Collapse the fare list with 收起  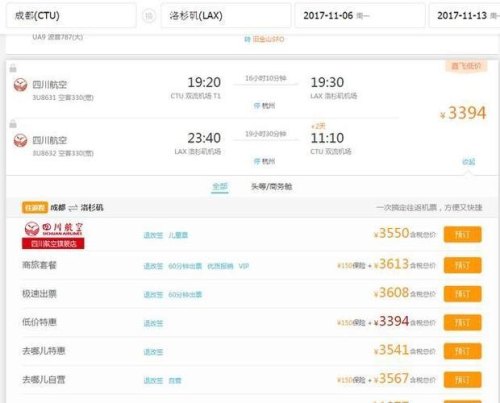pyautogui.click(x=468, y=162)
